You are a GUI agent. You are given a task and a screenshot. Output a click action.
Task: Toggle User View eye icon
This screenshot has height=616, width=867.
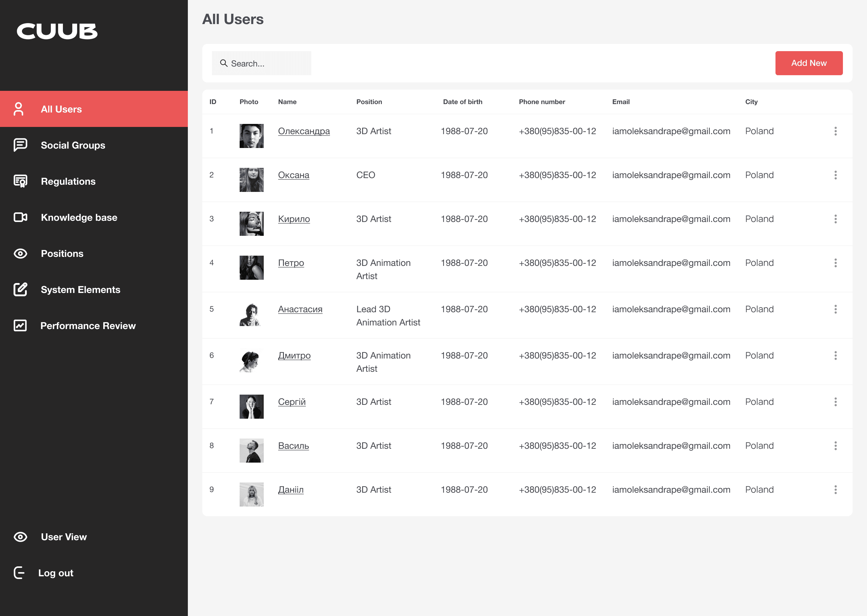coord(20,537)
